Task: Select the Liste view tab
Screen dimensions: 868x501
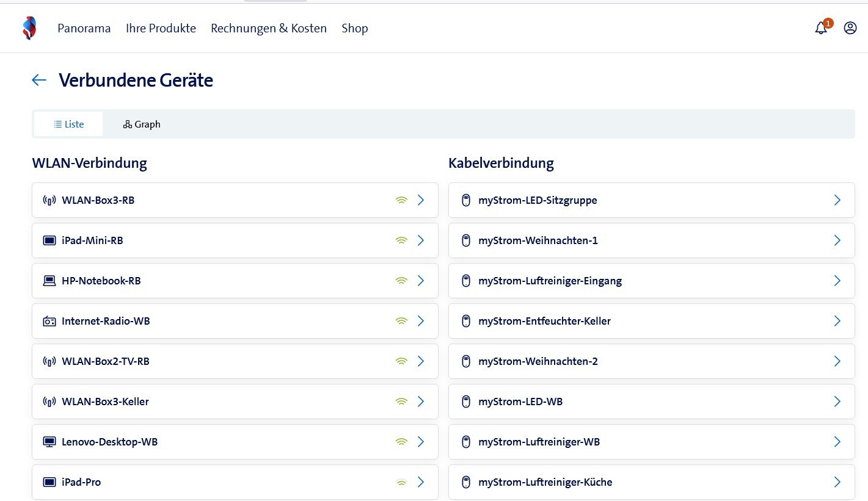Action: click(x=68, y=124)
